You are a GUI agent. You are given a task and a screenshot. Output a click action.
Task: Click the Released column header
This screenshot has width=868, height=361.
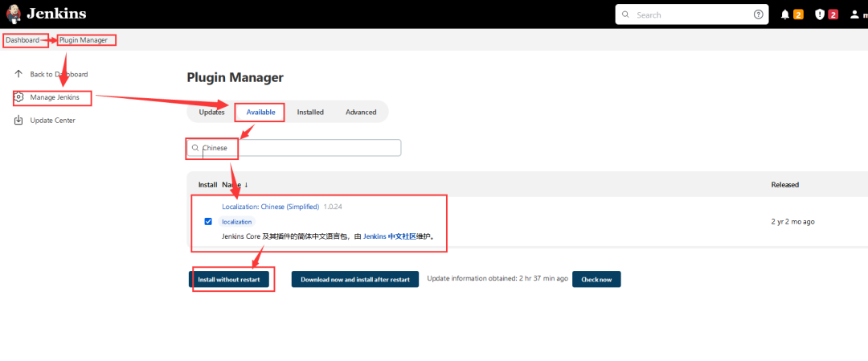tap(785, 184)
